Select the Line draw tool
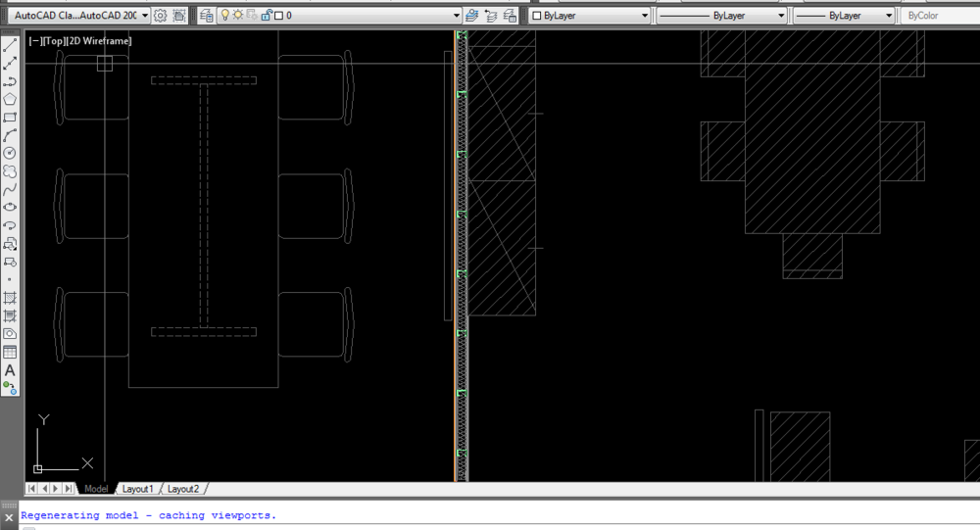 coord(10,46)
